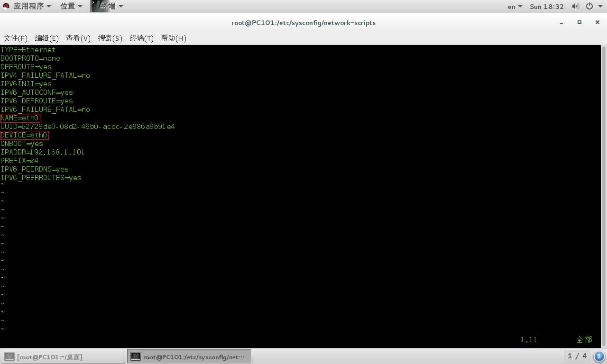The image size is (607, 364).
Task: Click the volume speaker icon
Action: click(576, 6)
